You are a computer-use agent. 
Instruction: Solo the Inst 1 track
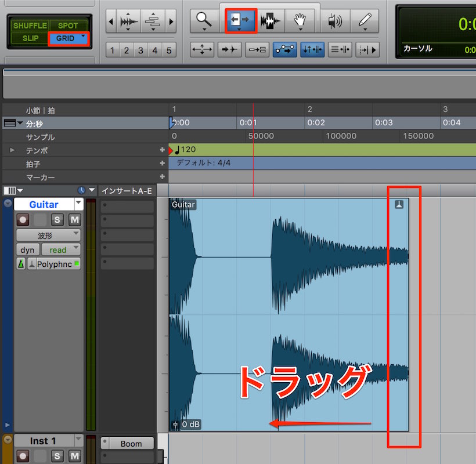pos(57,456)
